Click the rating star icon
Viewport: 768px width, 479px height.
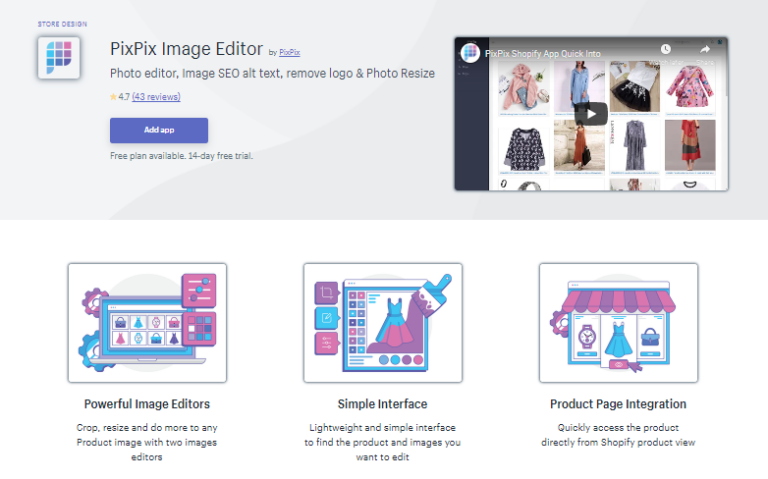pyautogui.click(x=113, y=97)
